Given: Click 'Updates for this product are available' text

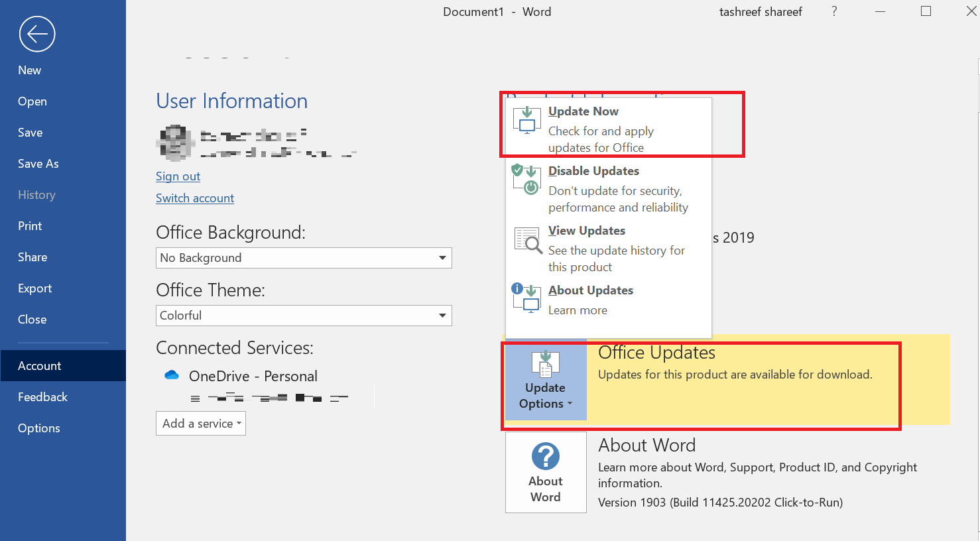Looking at the screenshot, I should pos(735,375).
